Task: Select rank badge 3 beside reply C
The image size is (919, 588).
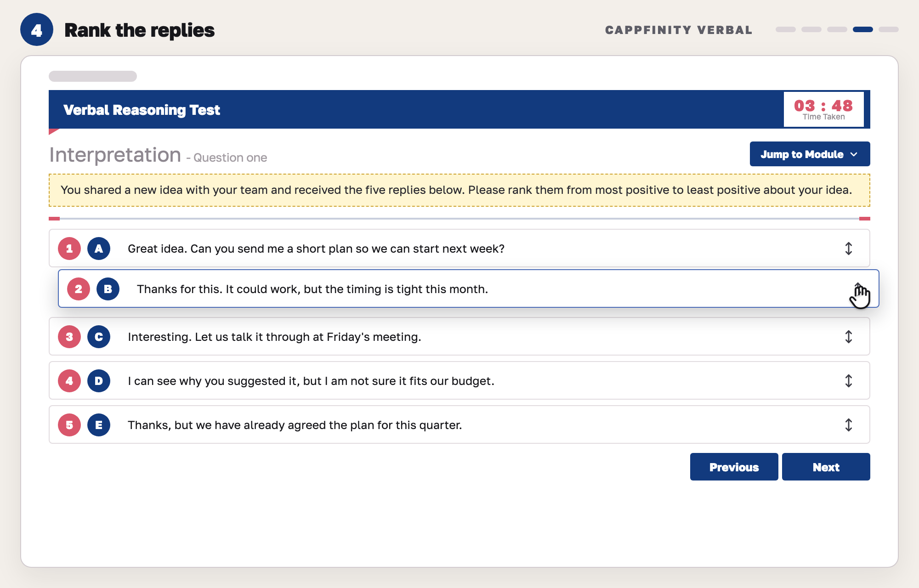Action: point(69,337)
